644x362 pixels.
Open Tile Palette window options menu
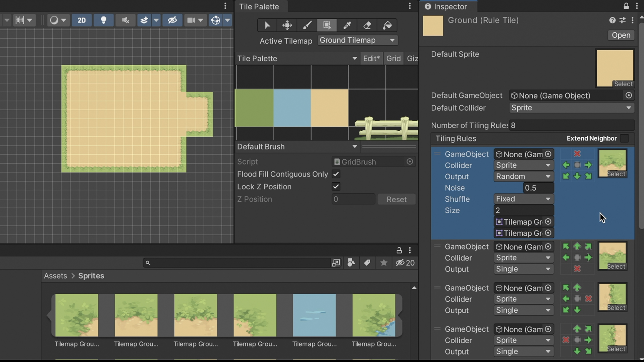click(x=410, y=6)
